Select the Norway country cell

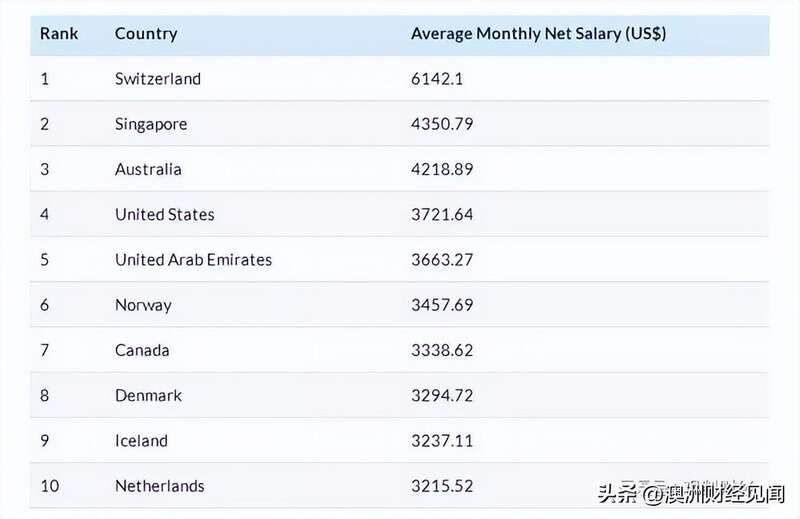click(143, 305)
